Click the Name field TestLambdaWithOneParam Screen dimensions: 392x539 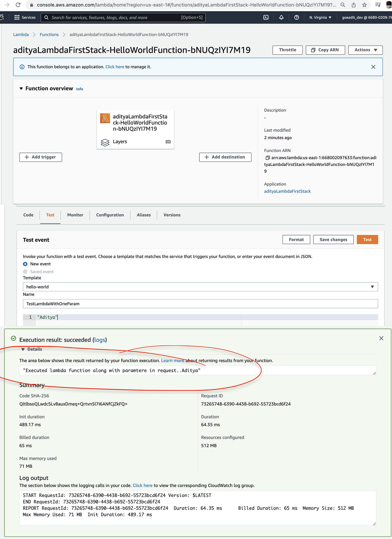point(200,304)
